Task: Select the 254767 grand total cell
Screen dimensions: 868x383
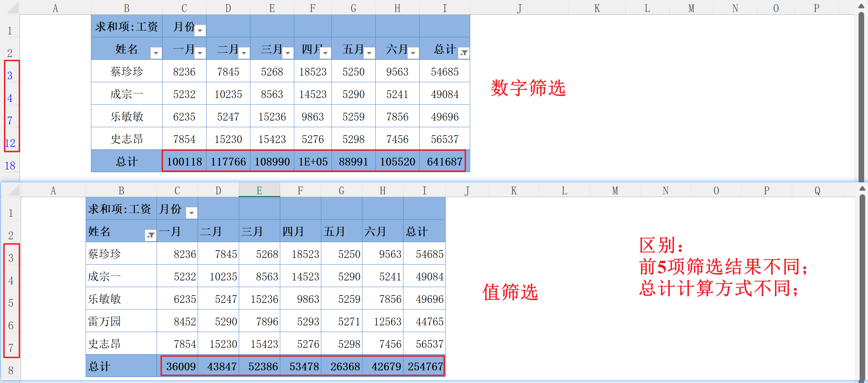Action: coord(425,366)
